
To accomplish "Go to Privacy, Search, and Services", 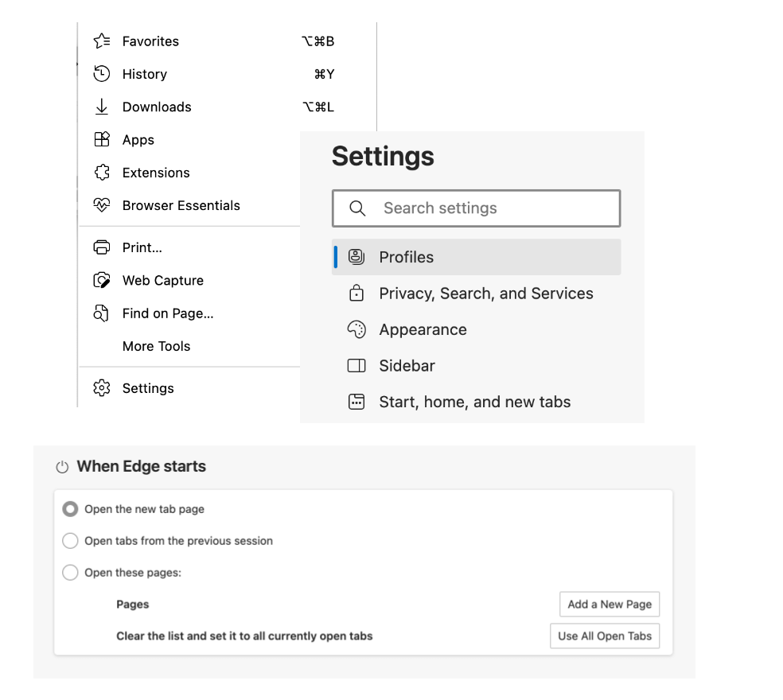I will tap(485, 294).
